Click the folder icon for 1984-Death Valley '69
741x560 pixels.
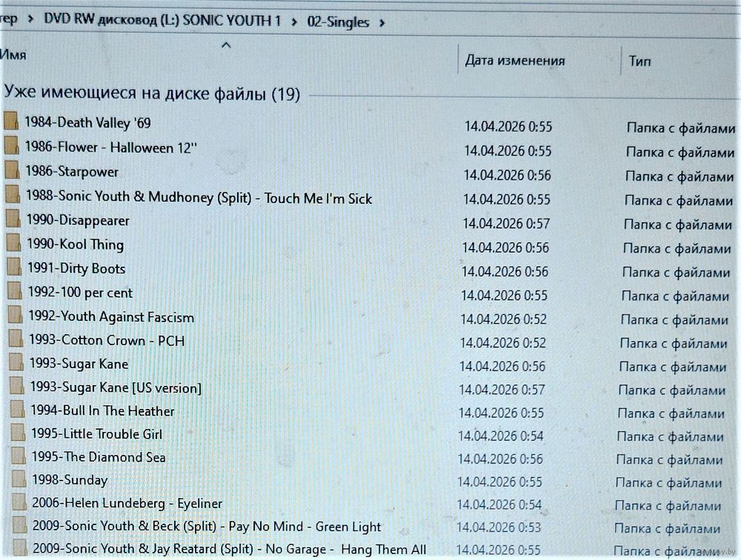pyautogui.click(x=11, y=122)
